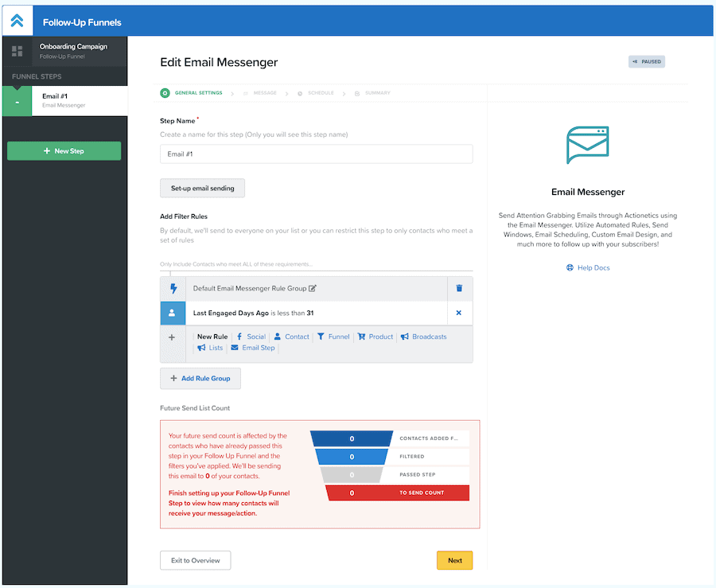The width and height of the screenshot is (716, 588).
Task: Click the Email Messenger envelope illustration
Action: click(588, 145)
